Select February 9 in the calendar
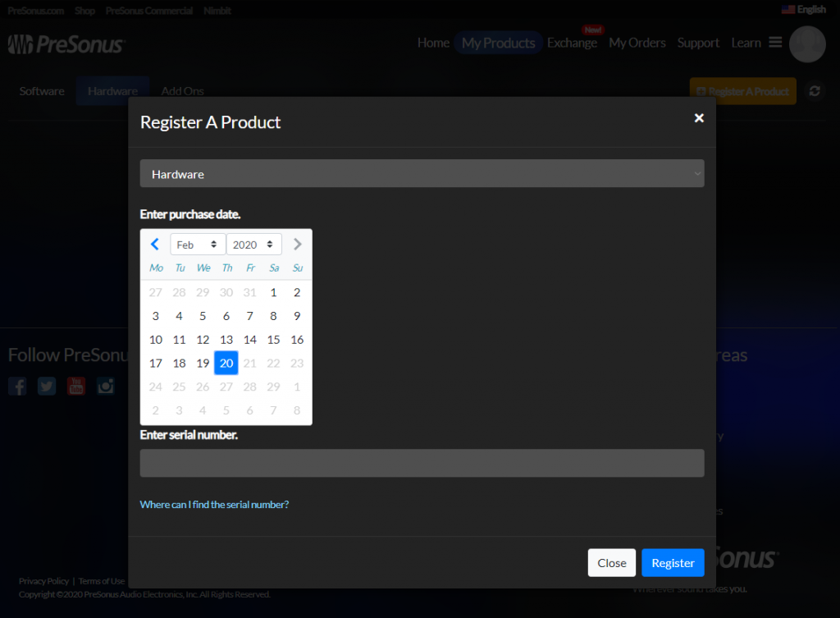 297,316
